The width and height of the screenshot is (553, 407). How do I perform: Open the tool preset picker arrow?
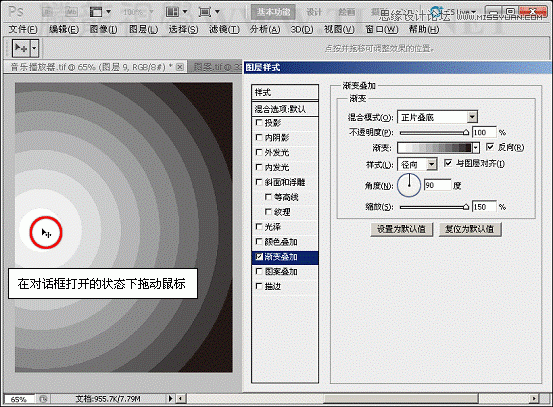click(34, 48)
